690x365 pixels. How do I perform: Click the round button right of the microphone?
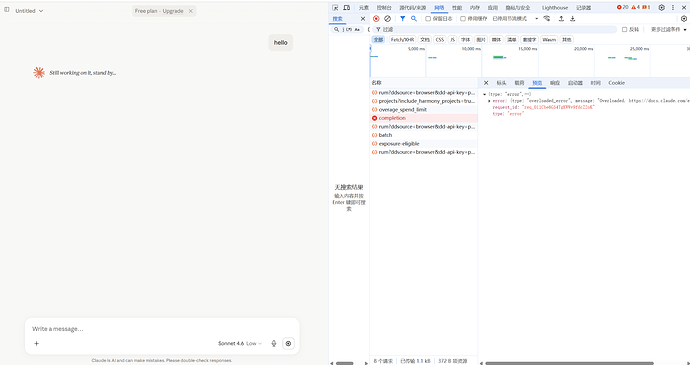click(x=288, y=343)
